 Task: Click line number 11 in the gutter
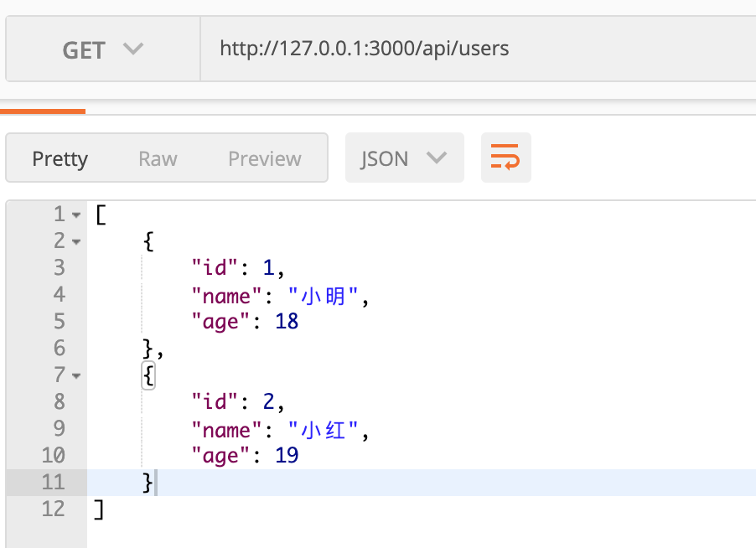pyautogui.click(x=53, y=482)
